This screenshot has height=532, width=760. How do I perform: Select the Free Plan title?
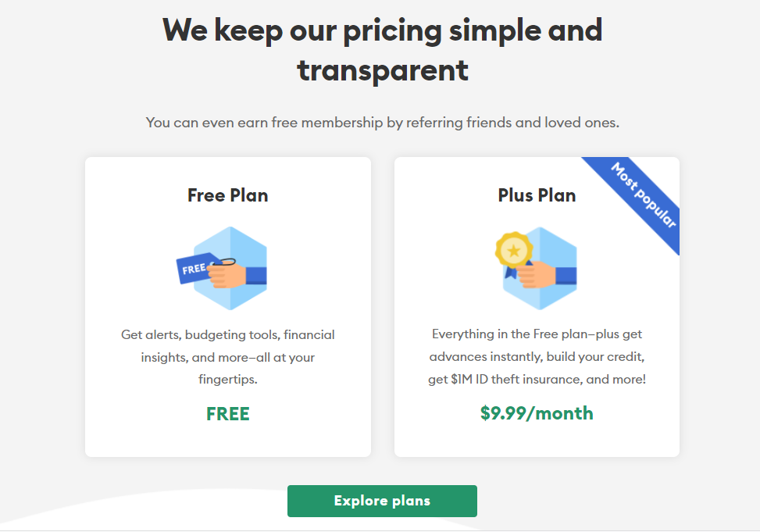coord(227,195)
